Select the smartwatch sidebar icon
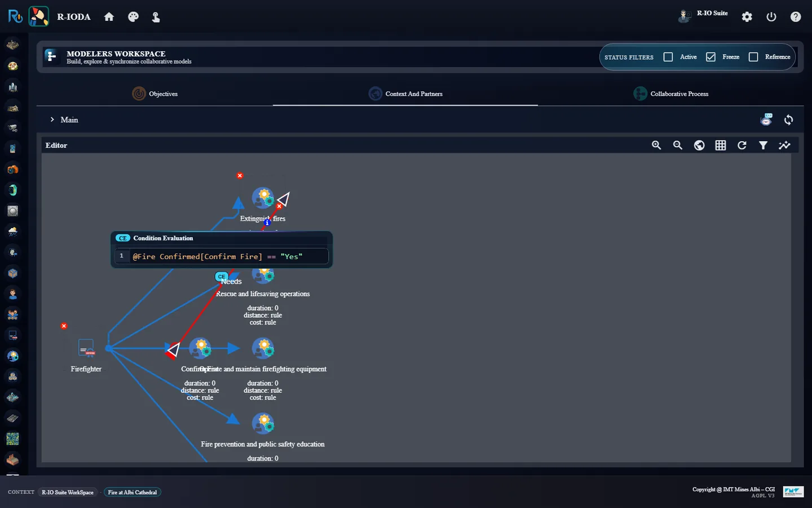This screenshot has width=812, height=508. 12,190
